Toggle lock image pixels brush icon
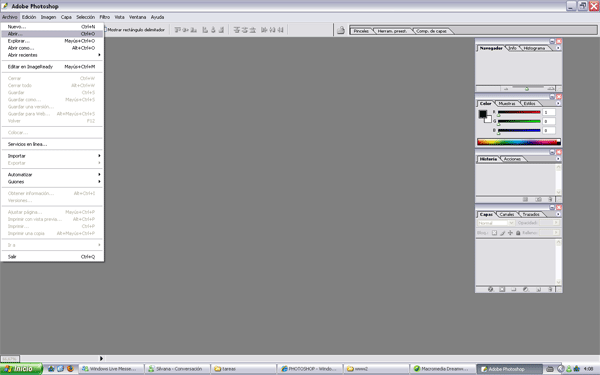Viewport: 600px width, 375px height. click(x=502, y=233)
